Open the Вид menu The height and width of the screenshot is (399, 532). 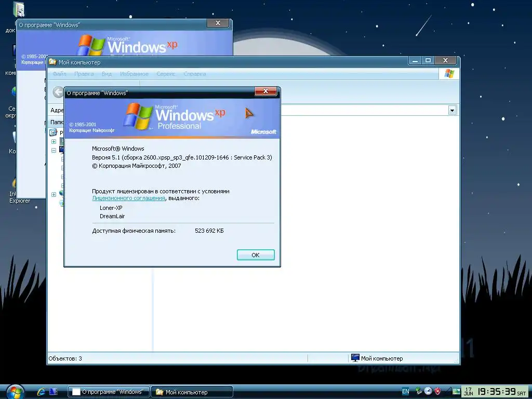[x=107, y=74]
